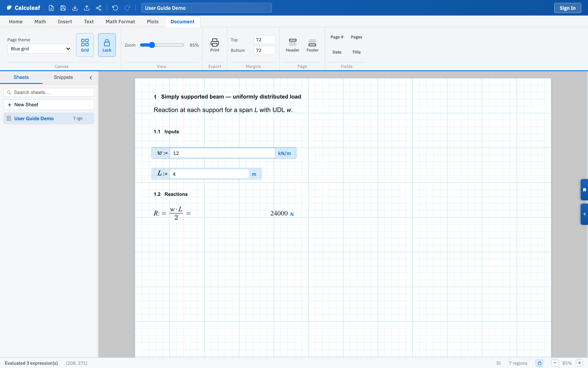Click 'Reaction at each support' paragraph
Screen dimensions: 588x368
pyautogui.click(x=223, y=110)
